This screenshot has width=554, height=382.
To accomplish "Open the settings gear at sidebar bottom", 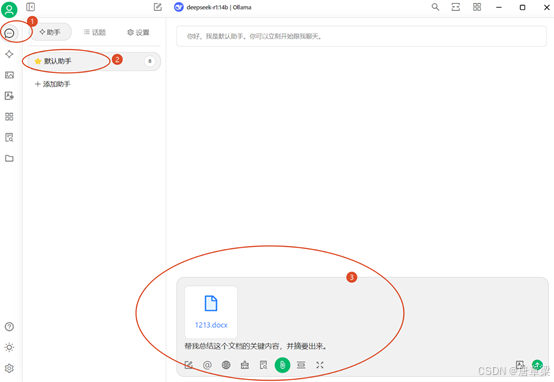I will [x=9, y=368].
